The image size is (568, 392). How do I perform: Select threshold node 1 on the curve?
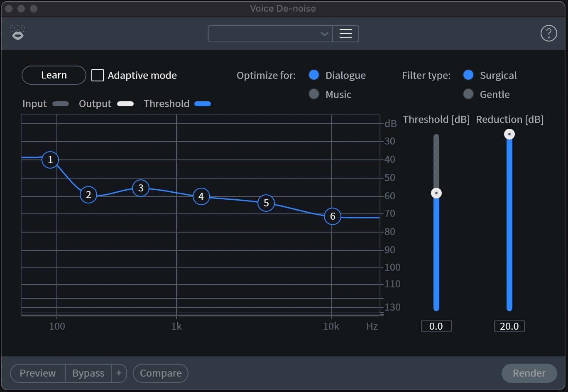click(x=50, y=160)
